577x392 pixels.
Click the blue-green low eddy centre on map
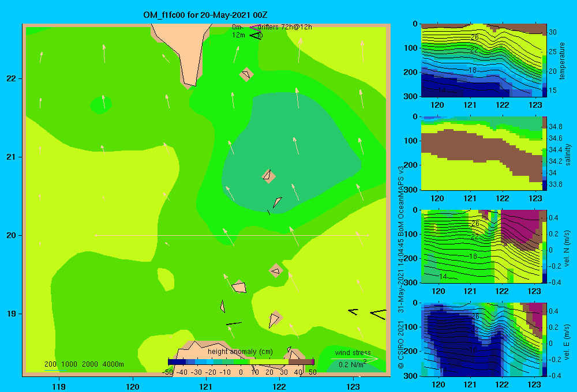pyautogui.click(x=291, y=153)
